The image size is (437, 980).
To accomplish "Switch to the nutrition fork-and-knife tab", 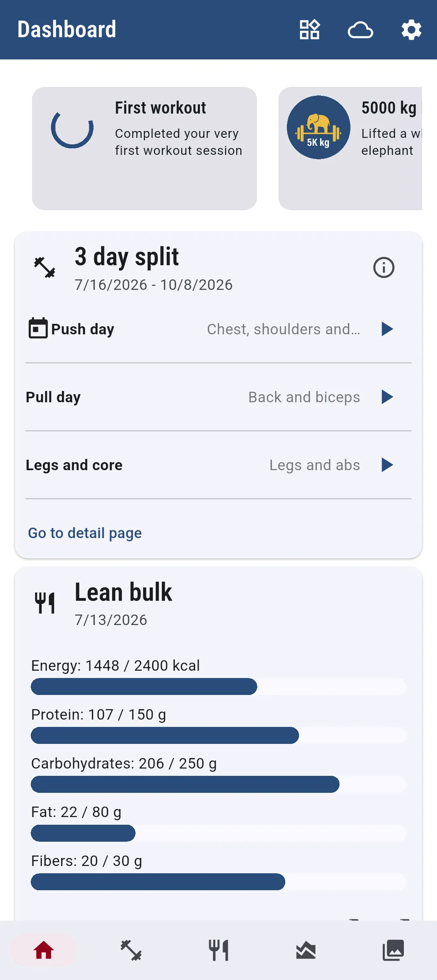I will tap(218, 950).
